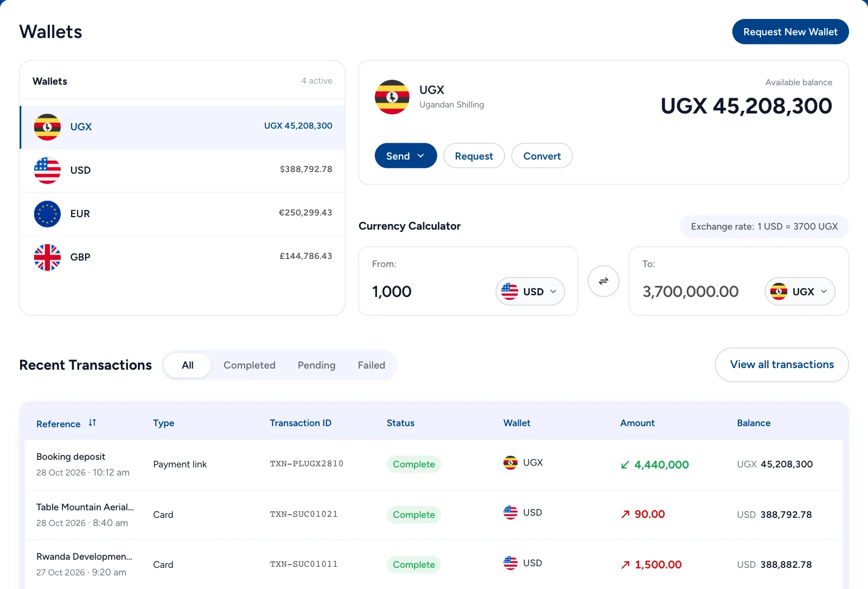Viewport: 868px width, 589px height.
Task: Open the Send dropdown button
Action: point(405,156)
